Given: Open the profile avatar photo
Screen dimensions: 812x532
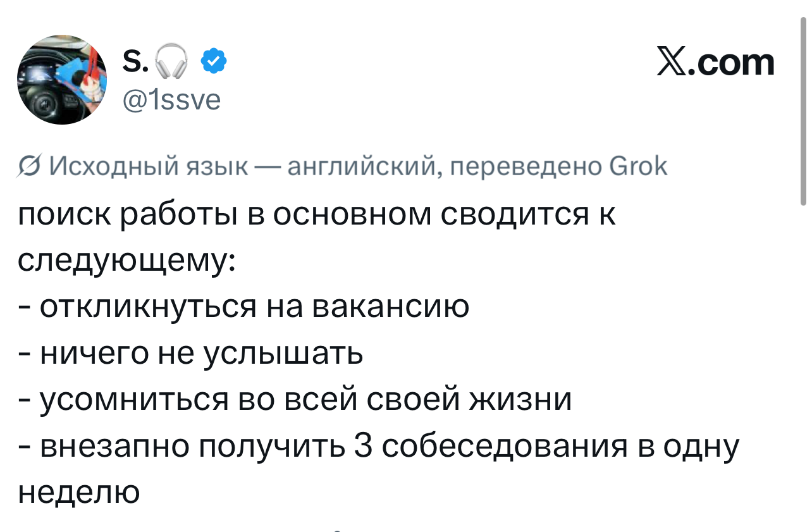Looking at the screenshot, I should pos(62,79).
